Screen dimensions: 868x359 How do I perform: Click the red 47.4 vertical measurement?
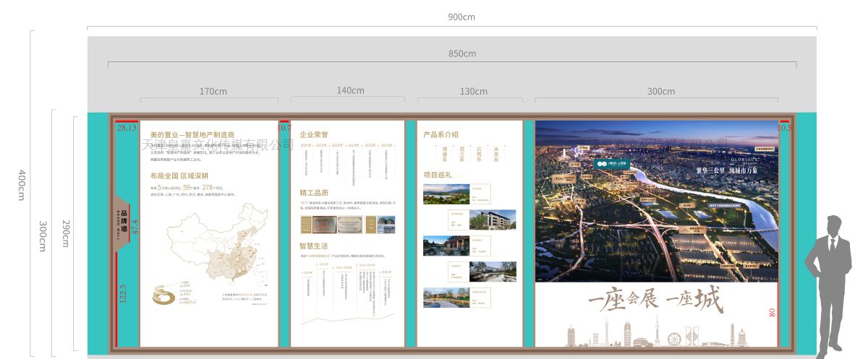(x=135, y=226)
